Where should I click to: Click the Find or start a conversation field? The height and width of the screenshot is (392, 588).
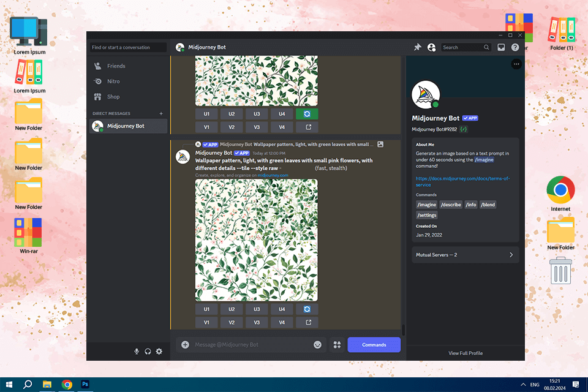[x=128, y=47]
